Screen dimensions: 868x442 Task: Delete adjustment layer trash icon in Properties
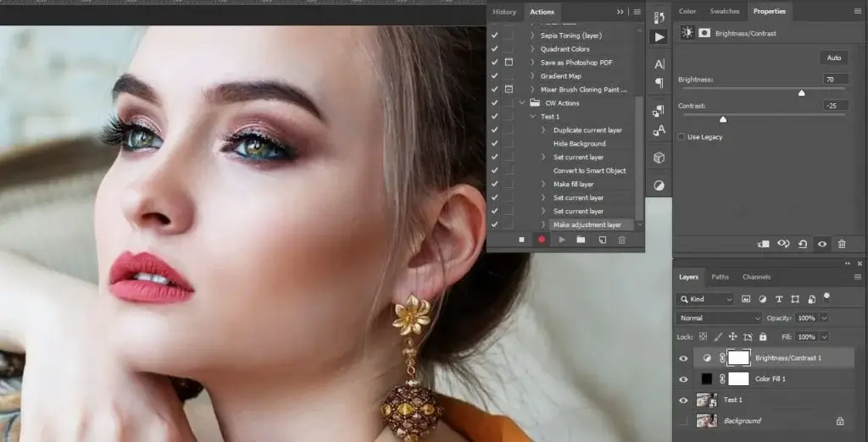pos(842,244)
